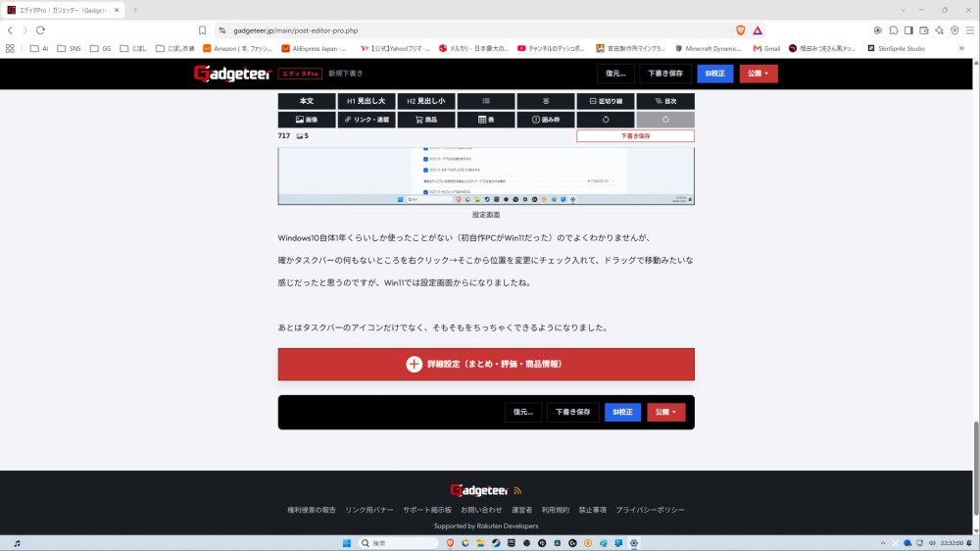This screenshot has width=980, height=551.
Task: Open the Windows Start button
Action: 346,543
